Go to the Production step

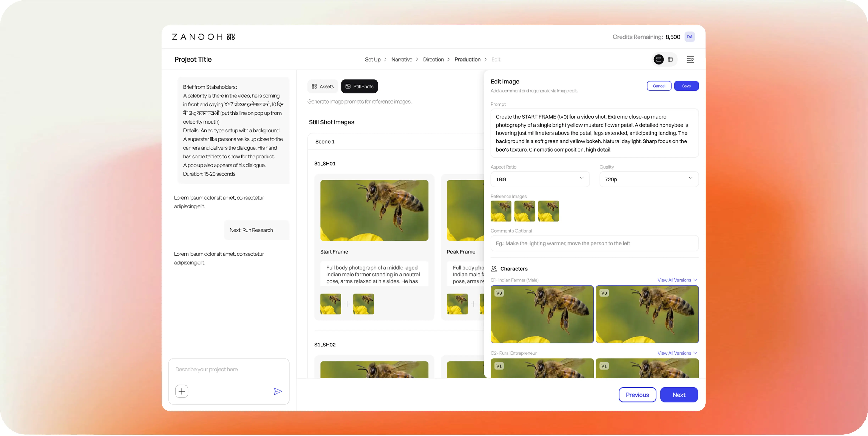click(x=467, y=60)
